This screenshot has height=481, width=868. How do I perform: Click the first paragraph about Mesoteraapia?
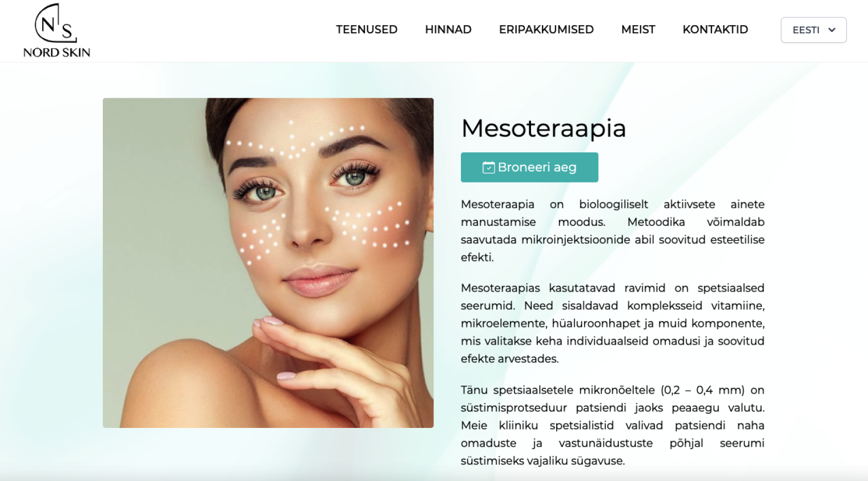pos(613,231)
